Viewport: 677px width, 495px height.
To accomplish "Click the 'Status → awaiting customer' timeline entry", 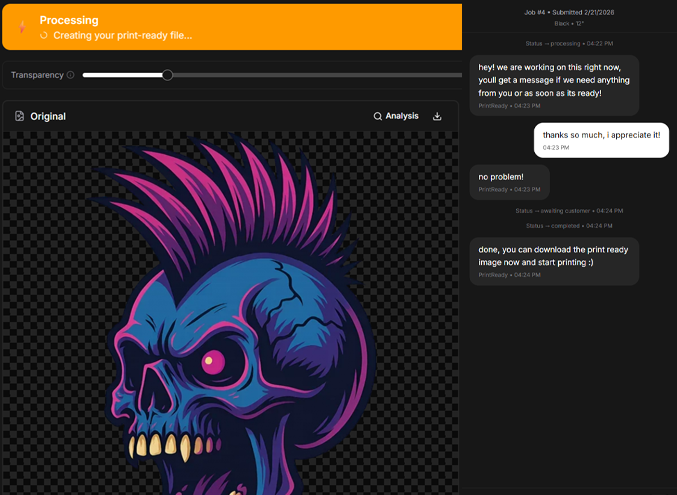I will click(569, 211).
